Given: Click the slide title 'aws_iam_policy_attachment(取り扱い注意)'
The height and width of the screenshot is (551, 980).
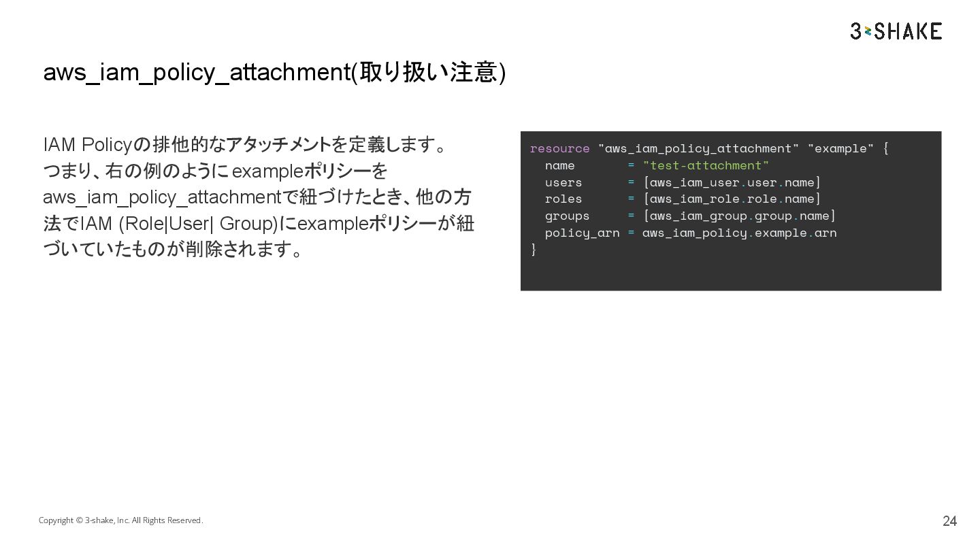Looking at the screenshot, I should point(274,72).
